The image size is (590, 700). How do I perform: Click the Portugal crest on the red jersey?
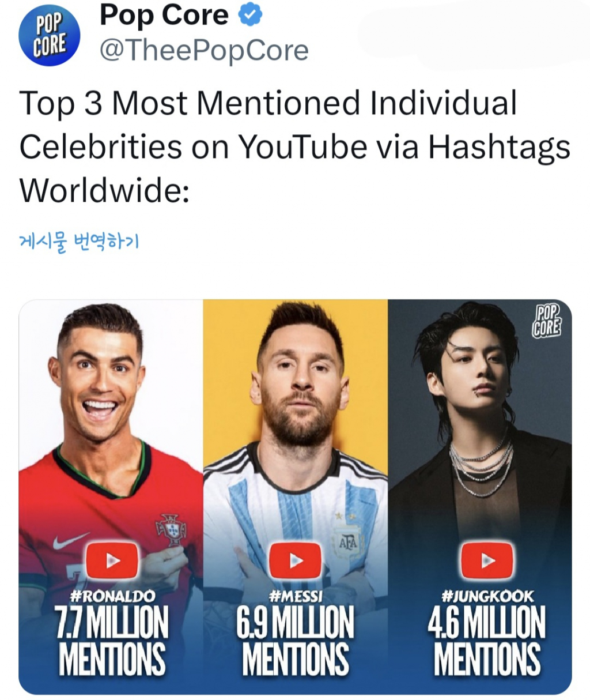(x=171, y=529)
